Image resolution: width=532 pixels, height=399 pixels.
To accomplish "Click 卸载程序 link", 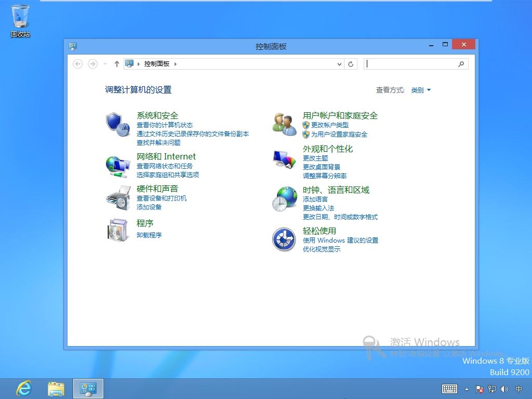I will 149,235.
